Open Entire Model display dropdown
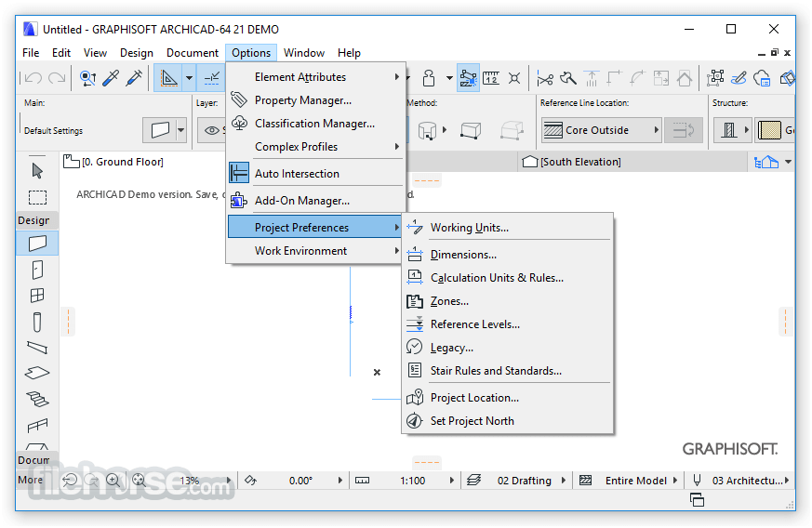Screen dimensions: 812x528 pos(674,481)
